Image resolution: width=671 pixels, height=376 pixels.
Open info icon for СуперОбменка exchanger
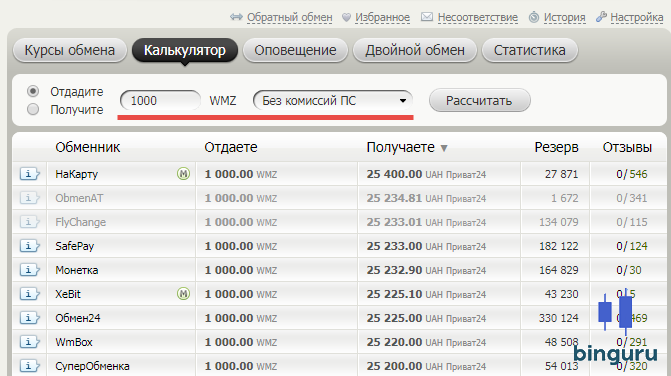pos(30,366)
